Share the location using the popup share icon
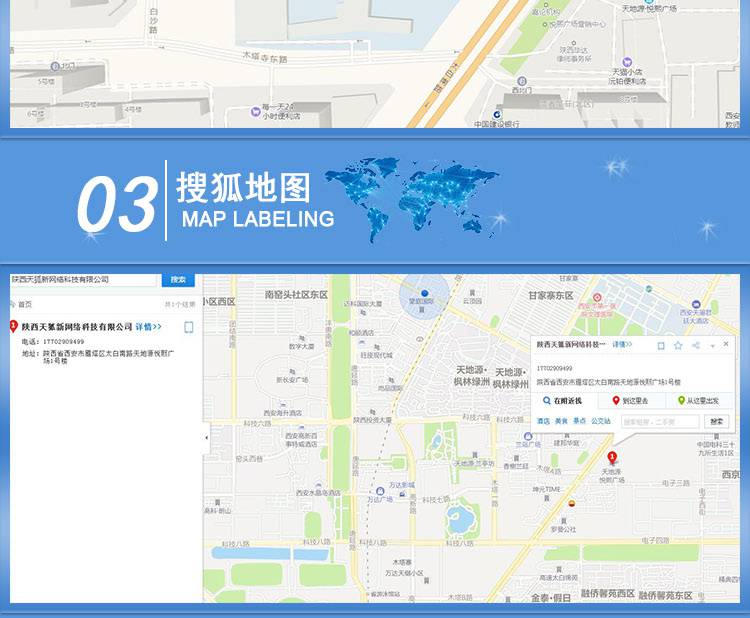 [x=696, y=345]
